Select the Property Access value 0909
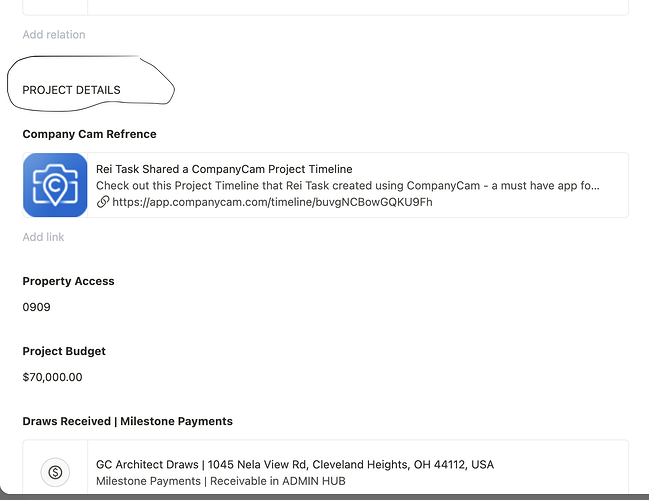The width and height of the screenshot is (649, 500). (x=36, y=307)
